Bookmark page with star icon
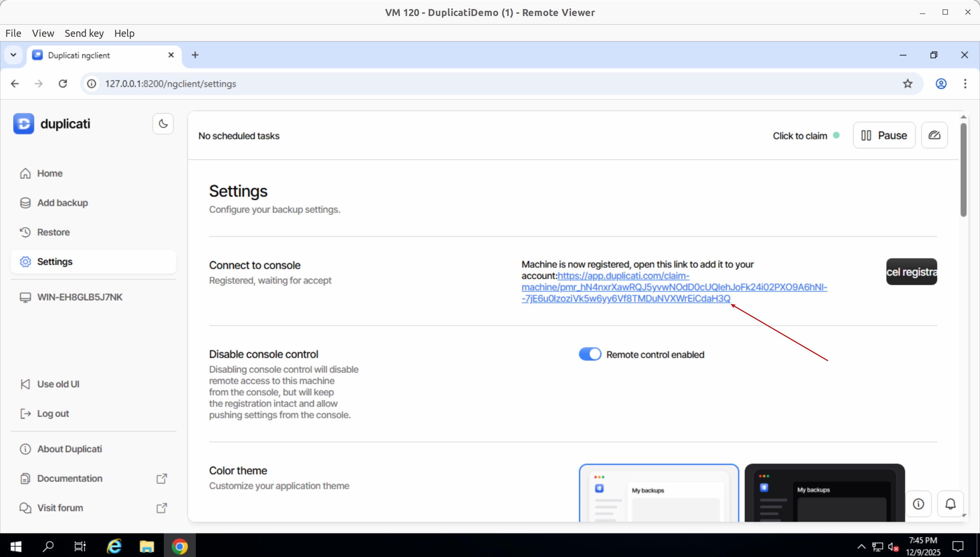This screenshot has width=980, height=557. pyautogui.click(x=907, y=83)
